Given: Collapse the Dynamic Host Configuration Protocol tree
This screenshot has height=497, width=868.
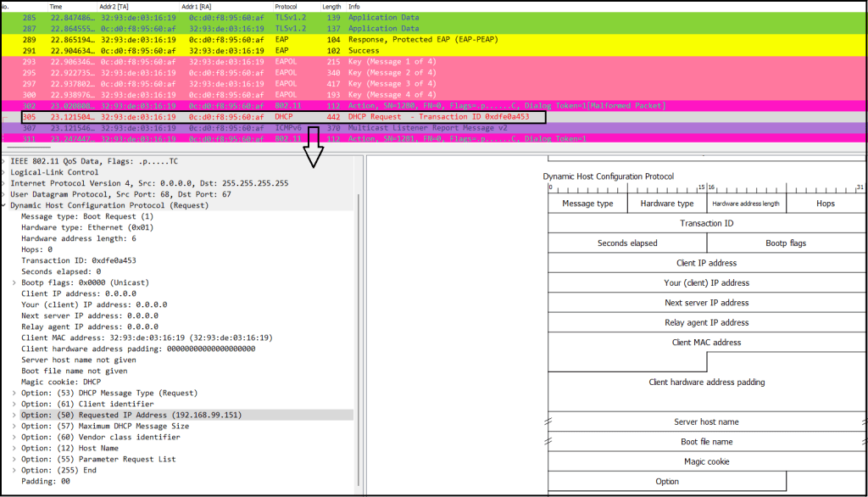Looking at the screenshot, I should pyautogui.click(x=4, y=205).
